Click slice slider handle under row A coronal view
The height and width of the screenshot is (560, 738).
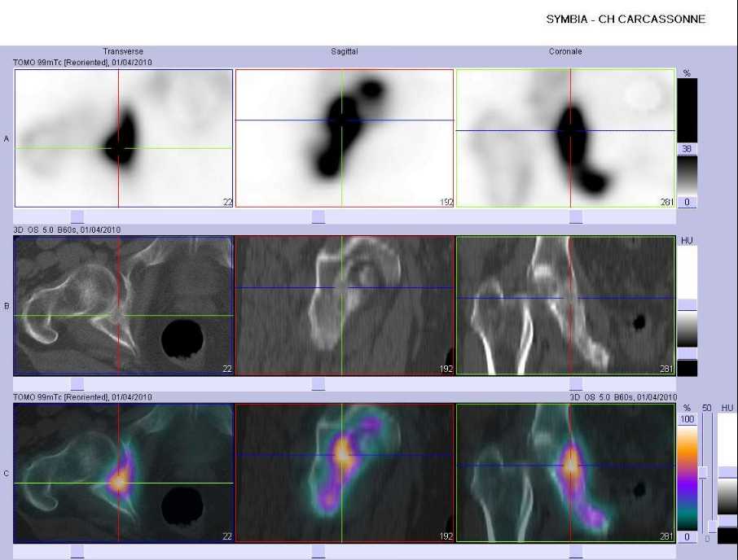pos(576,217)
